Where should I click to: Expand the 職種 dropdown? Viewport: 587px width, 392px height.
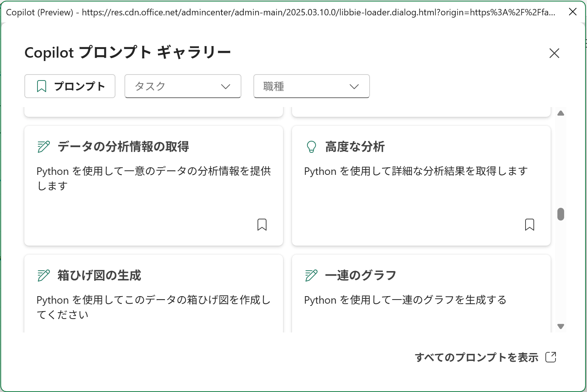coord(311,86)
